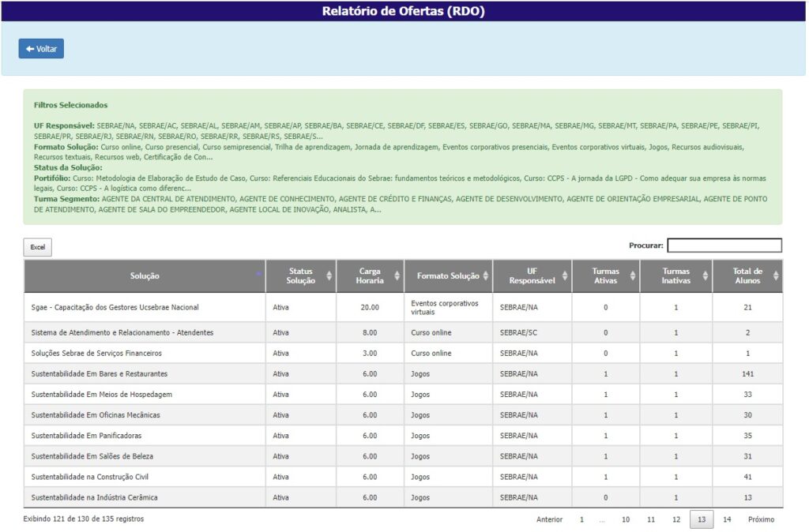Switch to page 10 of results

point(625,519)
